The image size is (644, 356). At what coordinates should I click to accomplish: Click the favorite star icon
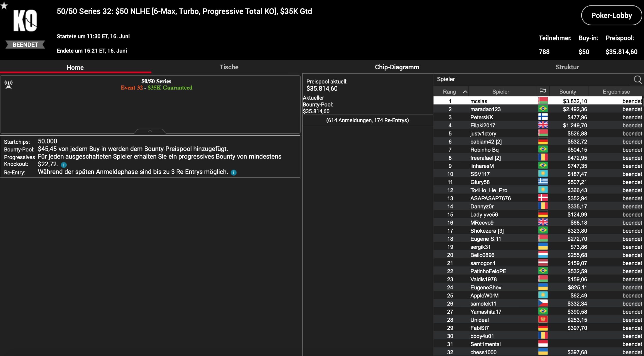point(4,5)
